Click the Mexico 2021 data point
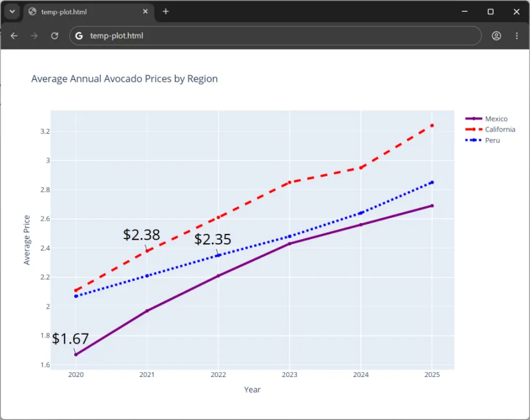 click(147, 311)
